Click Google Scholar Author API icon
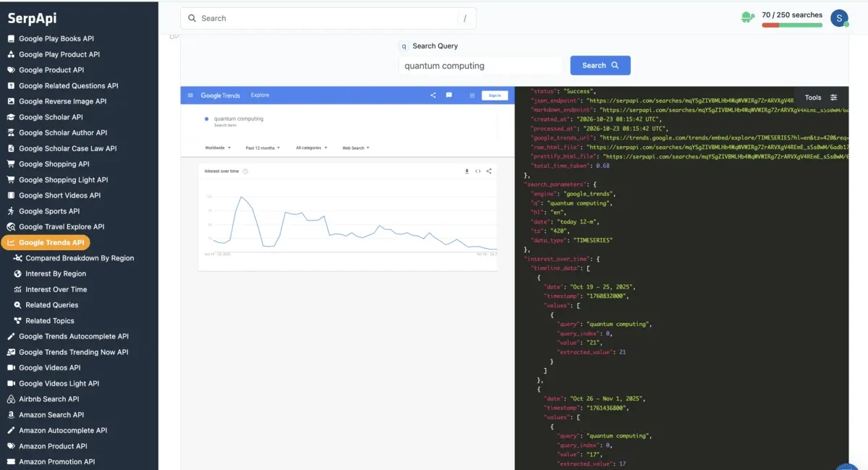This screenshot has width=868, height=470. (x=11, y=132)
